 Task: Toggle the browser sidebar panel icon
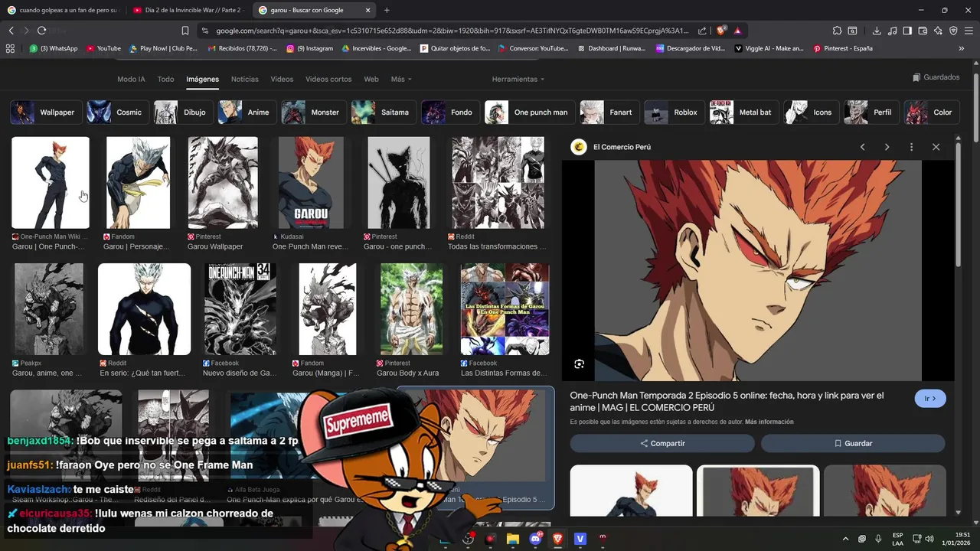[x=907, y=31]
